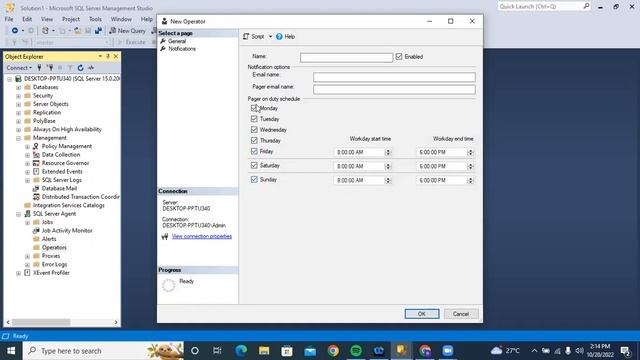Image resolution: width=640 pixels, height=360 pixels.
Task: Collapse the Management node
Action: [18, 138]
